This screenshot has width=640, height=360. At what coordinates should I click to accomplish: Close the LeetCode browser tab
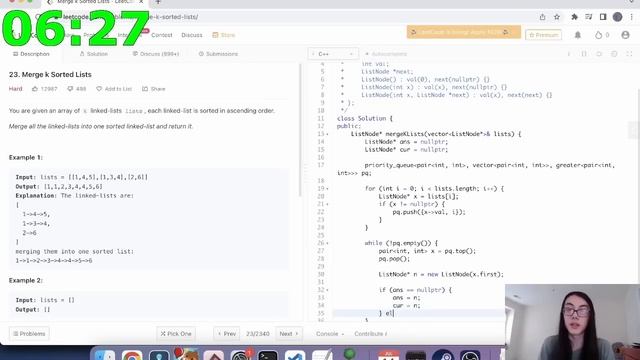coord(141,2)
